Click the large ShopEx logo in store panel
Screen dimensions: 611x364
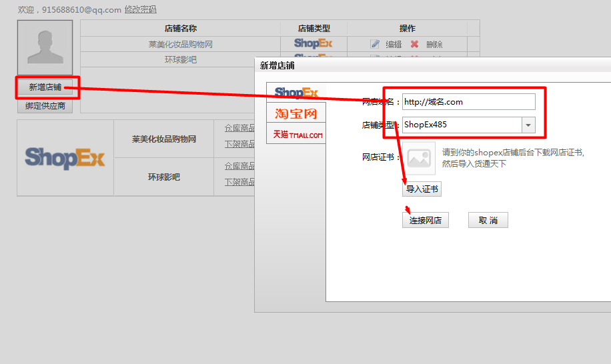pyautogui.click(x=65, y=158)
